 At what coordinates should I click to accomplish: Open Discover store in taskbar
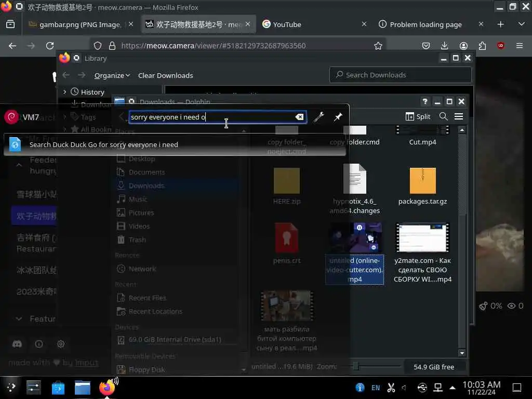coord(58,388)
